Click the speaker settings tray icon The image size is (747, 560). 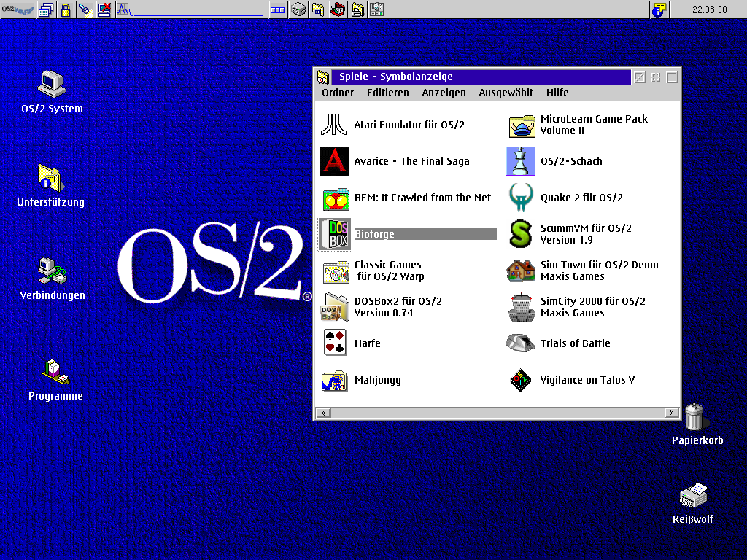pos(377,9)
